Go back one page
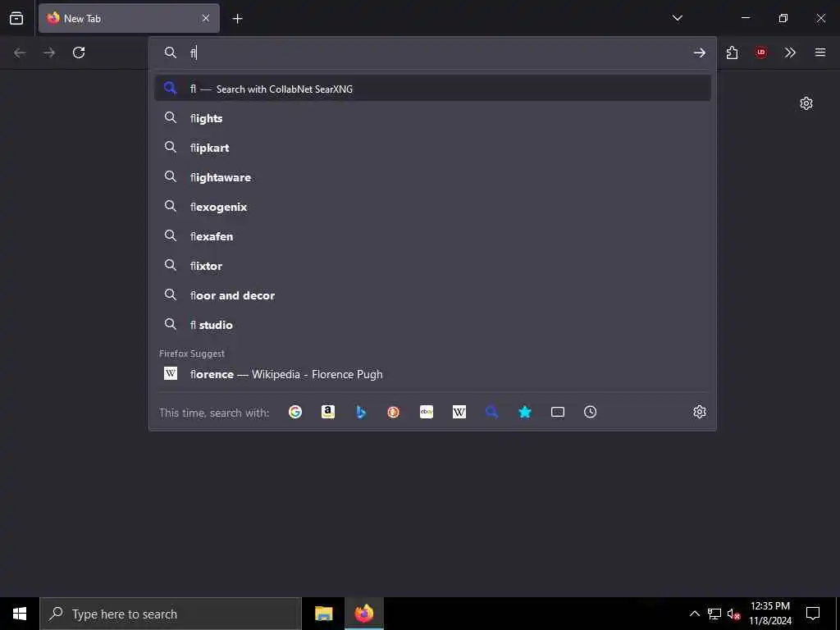This screenshot has height=630, width=840. pyautogui.click(x=20, y=52)
